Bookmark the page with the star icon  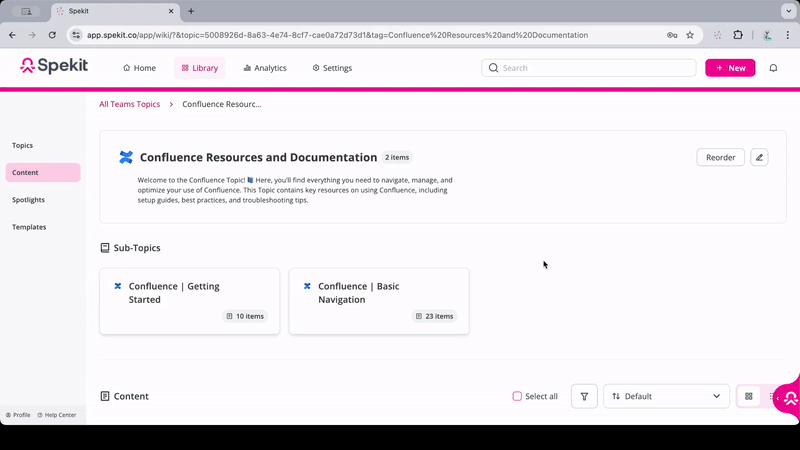(x=690, y=35)
